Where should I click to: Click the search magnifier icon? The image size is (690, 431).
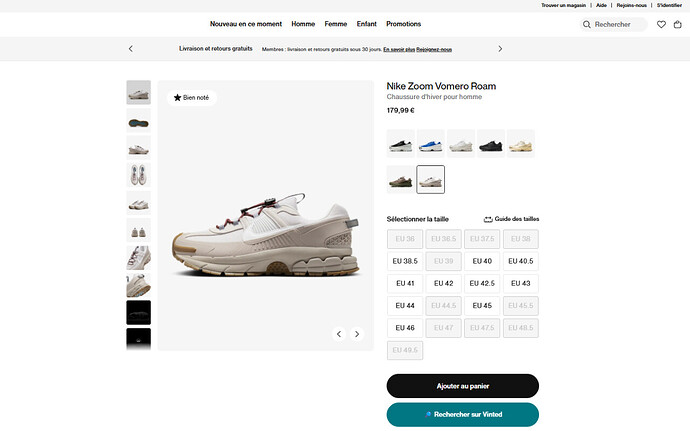587,25
